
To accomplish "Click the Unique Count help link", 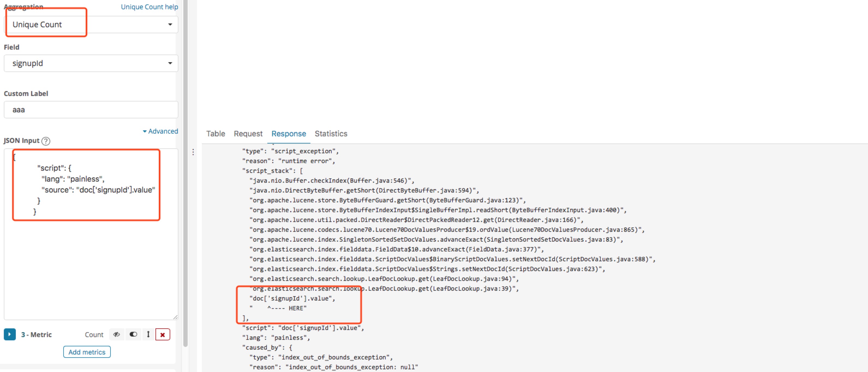I will point(149,7).
